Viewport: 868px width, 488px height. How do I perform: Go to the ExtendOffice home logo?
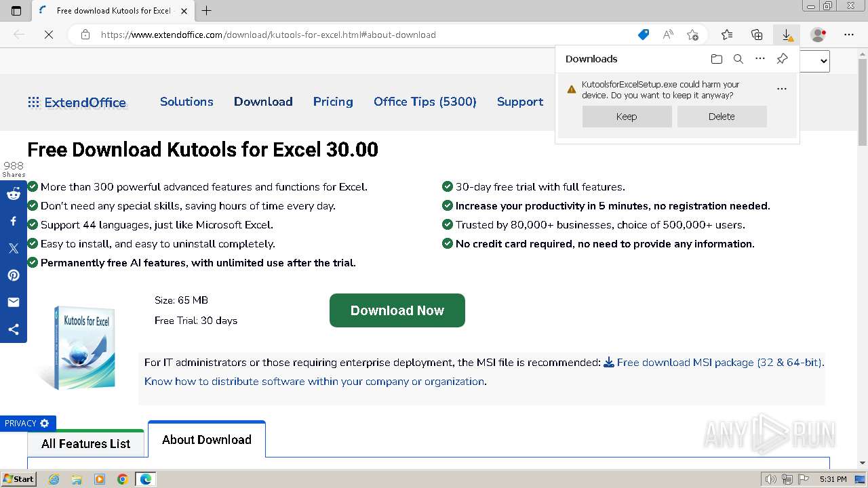click(77, 102)
